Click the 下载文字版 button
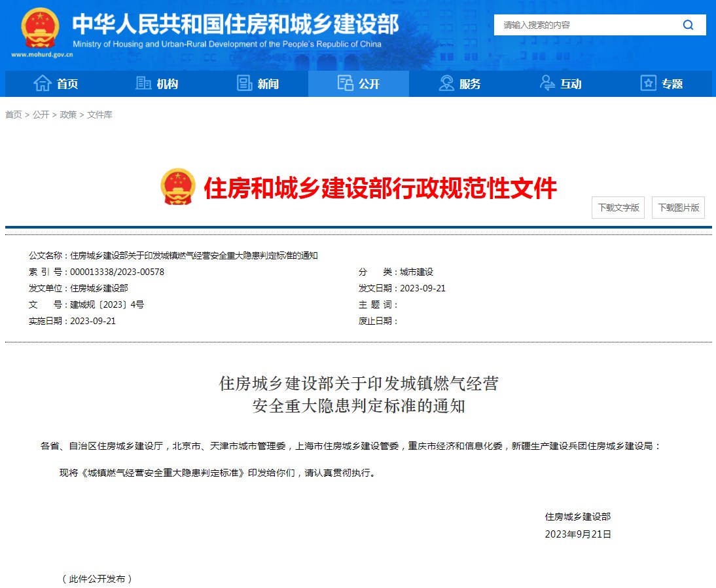716x588 pixels. click(618, 208)
